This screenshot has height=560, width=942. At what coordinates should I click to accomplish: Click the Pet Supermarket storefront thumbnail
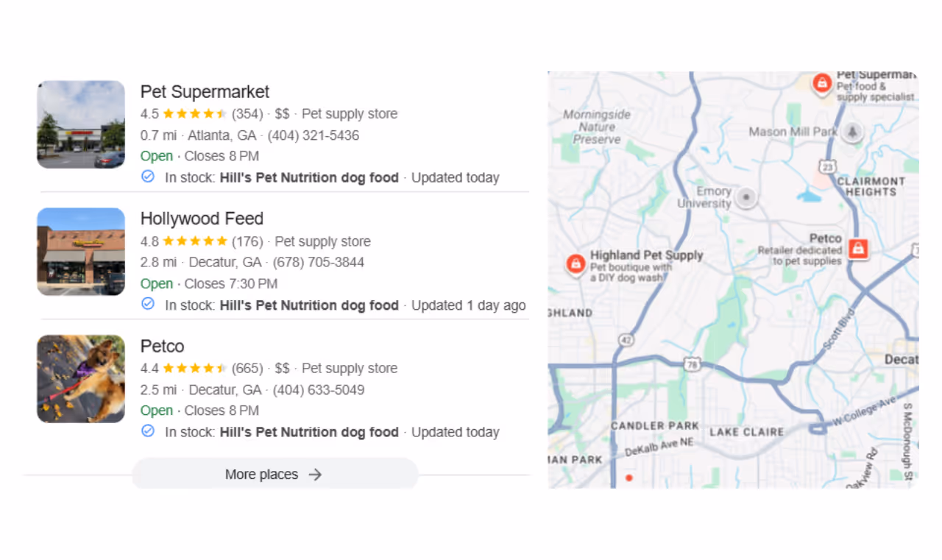[80, 124]
